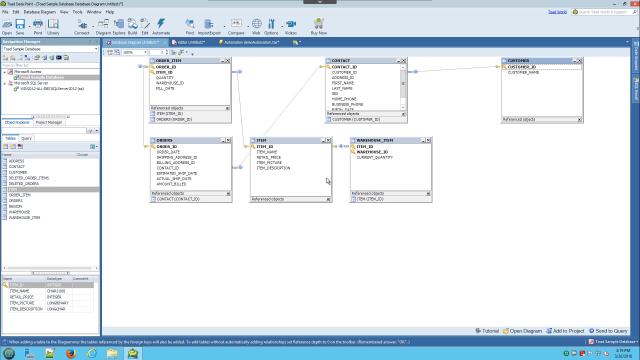Switch to the Object Explorer tab
The width and height of the screenshot is (640, 360).
(x=17, y=122)
